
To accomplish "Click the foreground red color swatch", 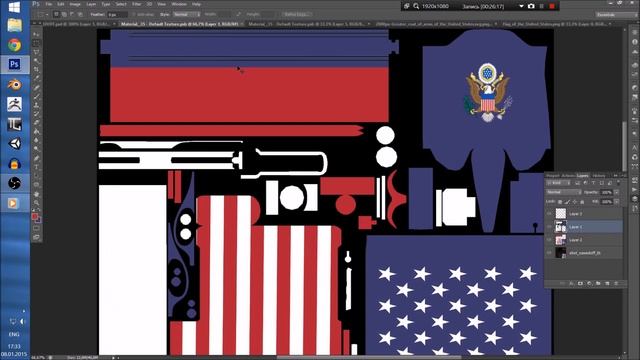I will [x=35, y=216].
